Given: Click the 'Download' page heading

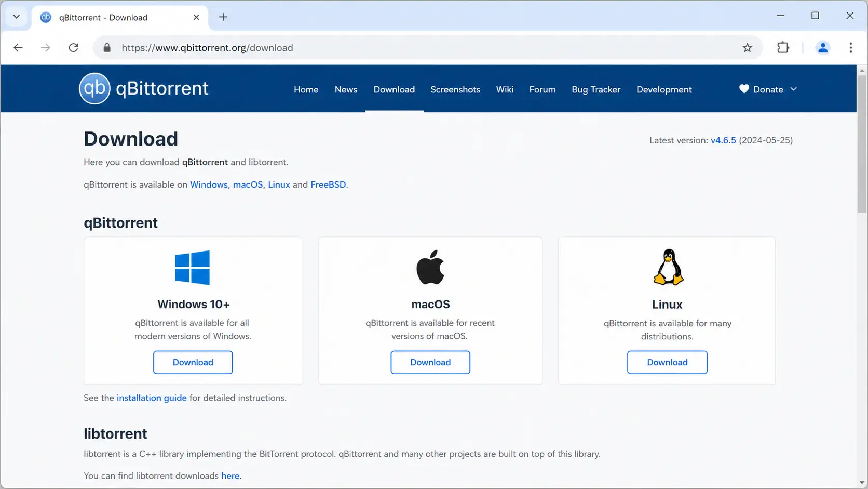Looking at the screenshot, I should click(131, 139).
